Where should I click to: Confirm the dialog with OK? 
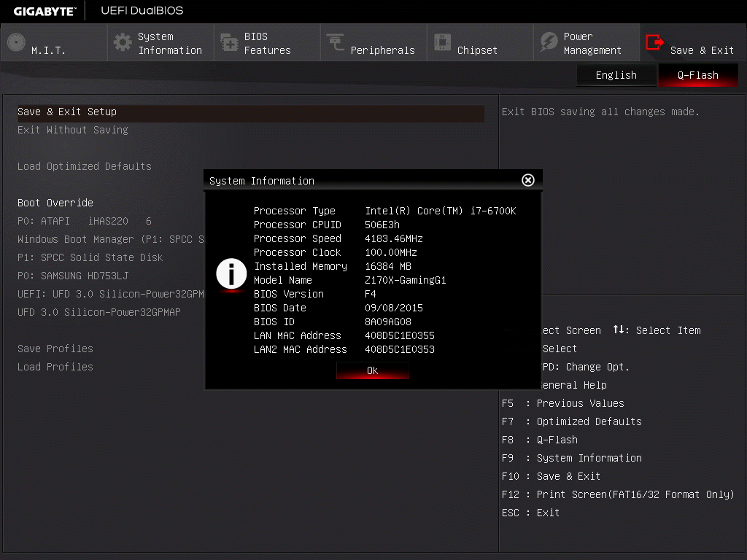tap(373, 370)
